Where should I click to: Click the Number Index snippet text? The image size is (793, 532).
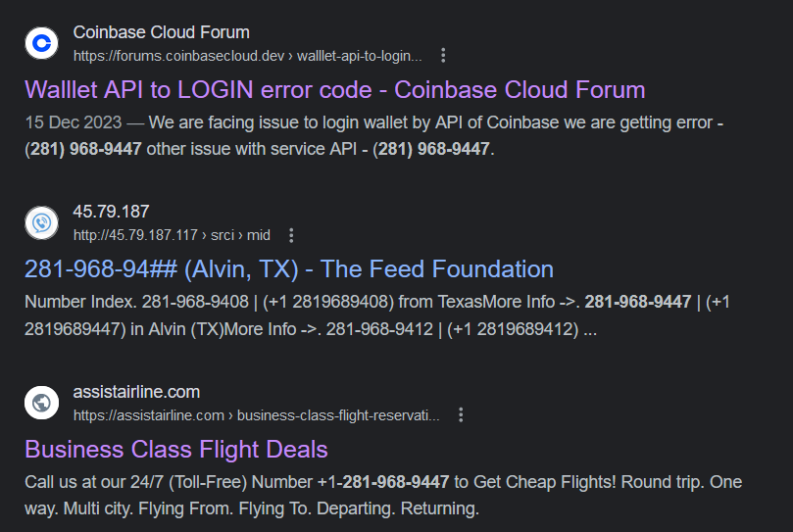(80, 302)
